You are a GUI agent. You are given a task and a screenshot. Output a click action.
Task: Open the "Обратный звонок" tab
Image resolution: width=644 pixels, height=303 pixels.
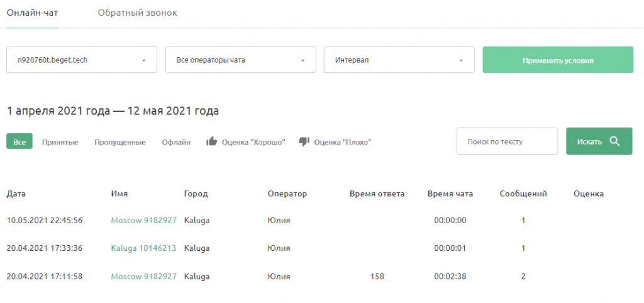tap(137, 13)
